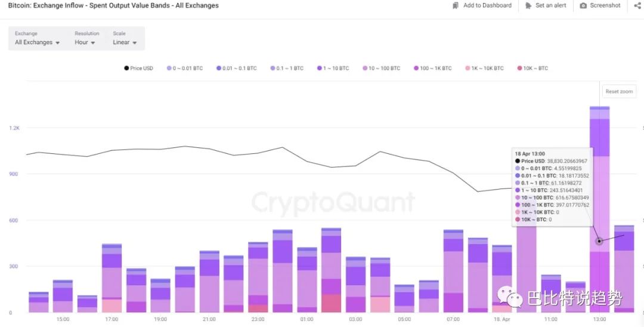
Task: Click Add to Dashboard text
Action: click(487, 5)
